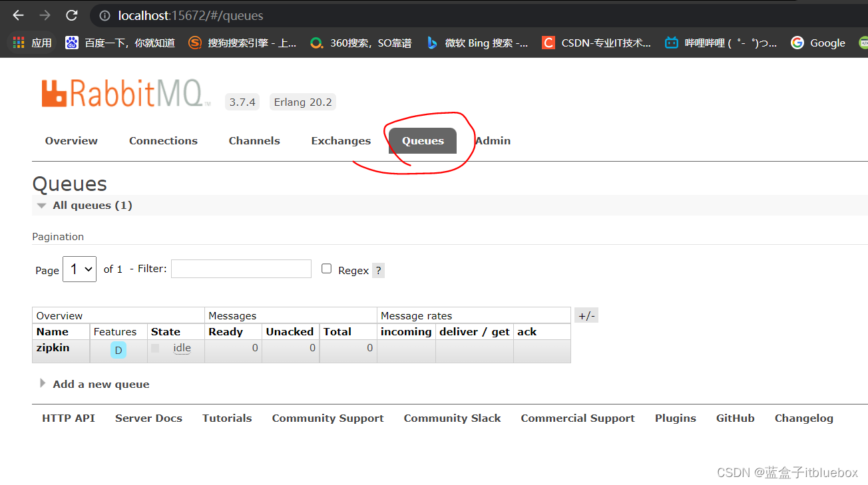Open the 百度一下 bookmark
Viewport: 868px width, 485px height.
click(120, 43)
